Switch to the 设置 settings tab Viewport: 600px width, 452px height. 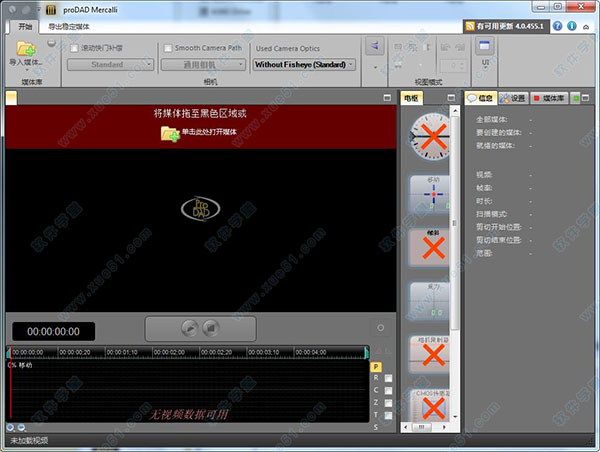(x=513, y=98)
